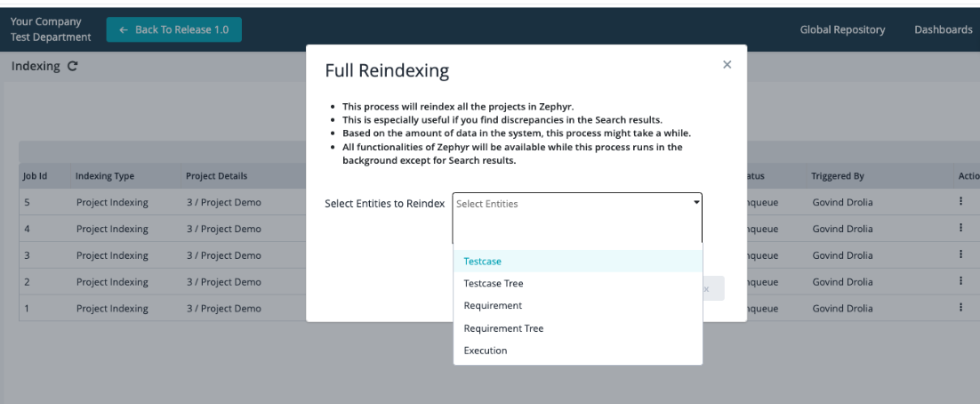Click the Indexing refresh icon
Image resolution: width=980 pixels, height=404 pixels.
pyautogui.click(x=72, y=67)
